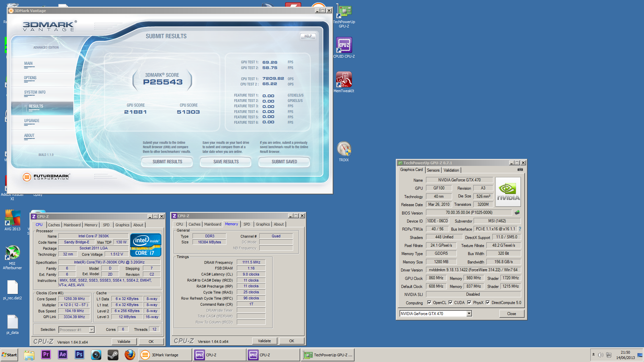
Task: Open AVG 2013 desktop icon
Action: click(x=12, y=220)
